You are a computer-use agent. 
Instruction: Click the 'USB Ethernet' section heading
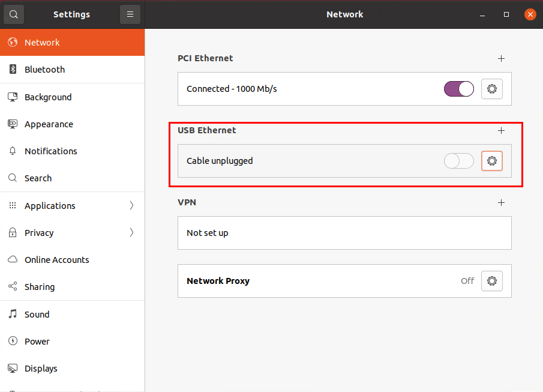pos(207,130)
